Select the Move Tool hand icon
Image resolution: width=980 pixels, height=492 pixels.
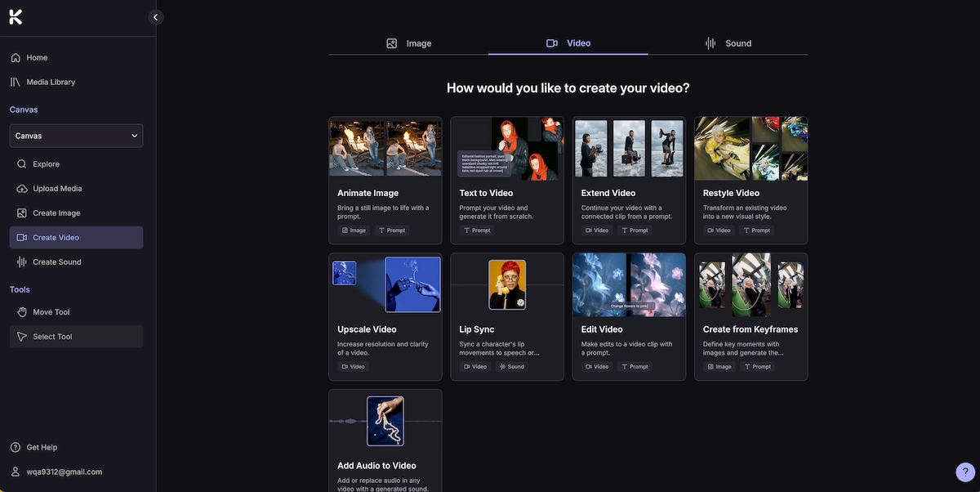click(22, 312)
